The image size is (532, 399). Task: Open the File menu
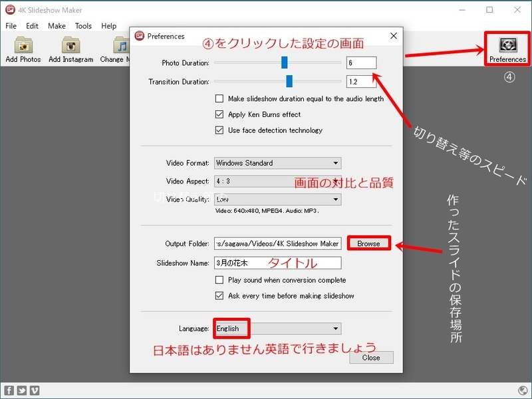point(11,26)
